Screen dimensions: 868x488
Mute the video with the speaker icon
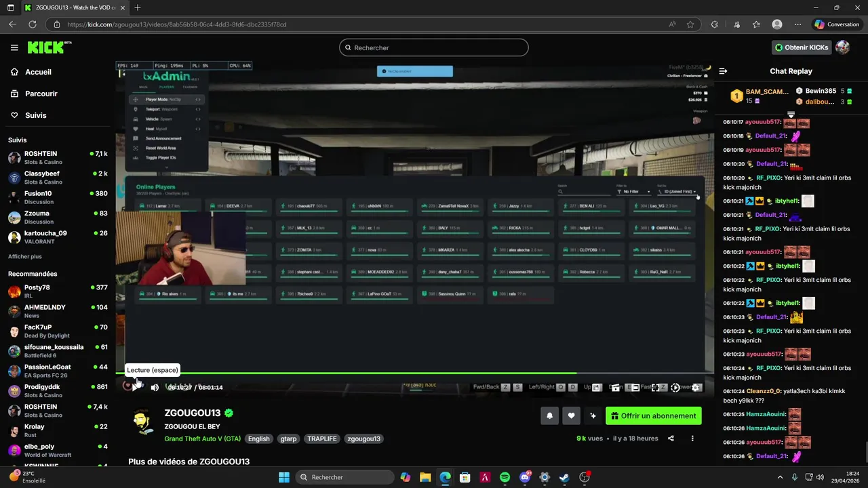155,387
